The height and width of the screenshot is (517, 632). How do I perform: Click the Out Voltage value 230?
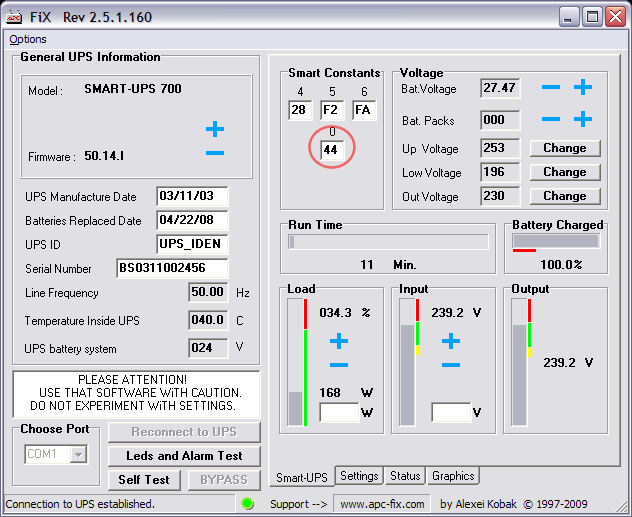tap(500, 196)
